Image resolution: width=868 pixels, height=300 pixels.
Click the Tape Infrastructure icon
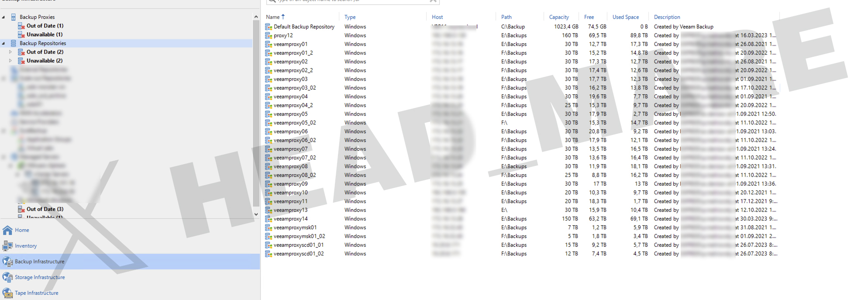(7, 293)
